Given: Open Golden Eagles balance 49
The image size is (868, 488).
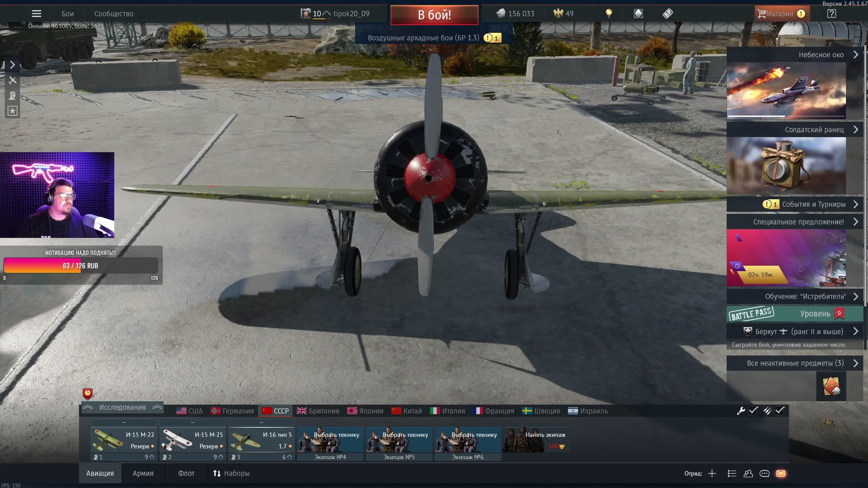Looking at the screenshot, I should coord(564,14).
